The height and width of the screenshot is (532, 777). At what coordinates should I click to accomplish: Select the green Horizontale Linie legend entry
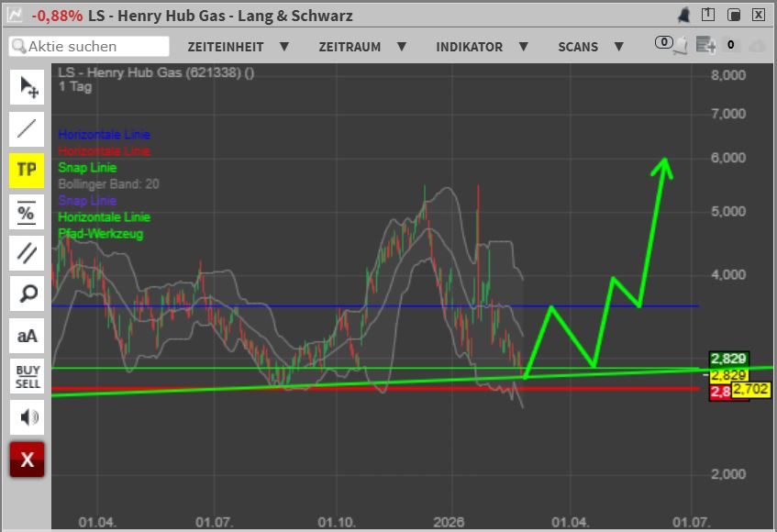click(104, 217)
